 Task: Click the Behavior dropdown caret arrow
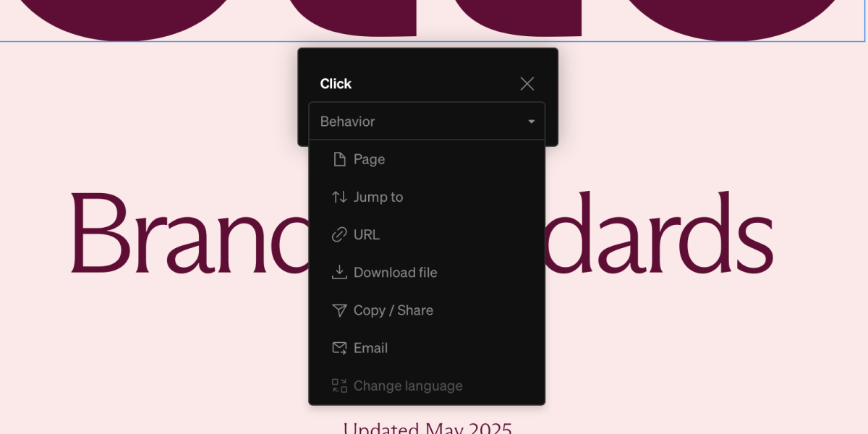coord(531,122)
